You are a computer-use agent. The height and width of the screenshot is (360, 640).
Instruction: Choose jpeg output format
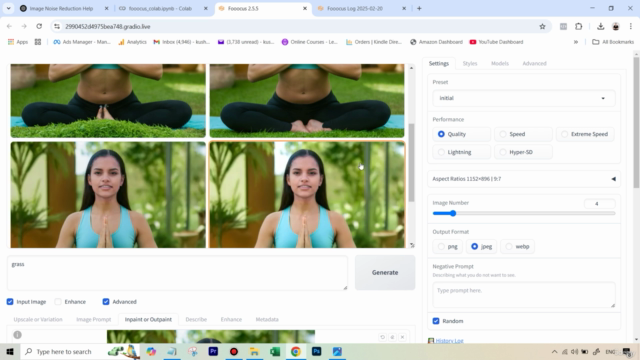tap(482, 246)
